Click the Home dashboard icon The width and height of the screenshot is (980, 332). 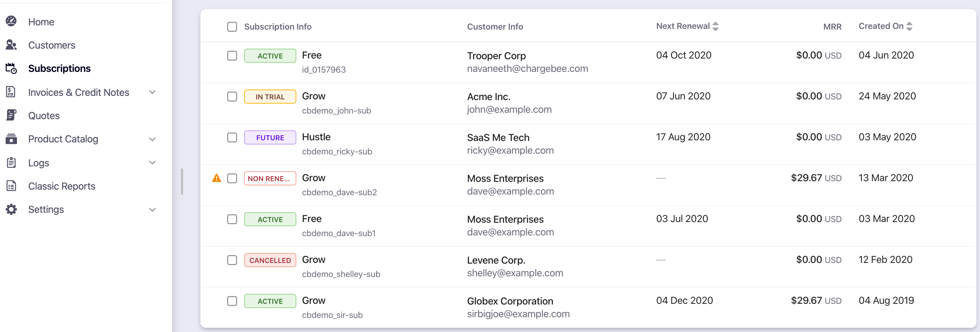pyautogui.click(x=11, y=21)
